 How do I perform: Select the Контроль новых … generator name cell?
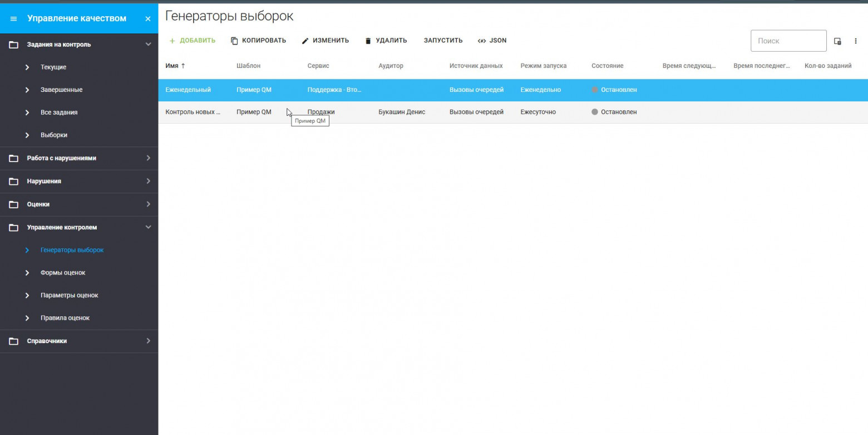193,112
